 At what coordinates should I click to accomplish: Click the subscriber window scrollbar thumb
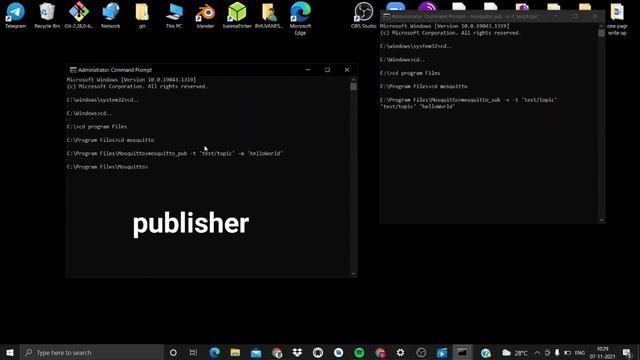point(601,33)
